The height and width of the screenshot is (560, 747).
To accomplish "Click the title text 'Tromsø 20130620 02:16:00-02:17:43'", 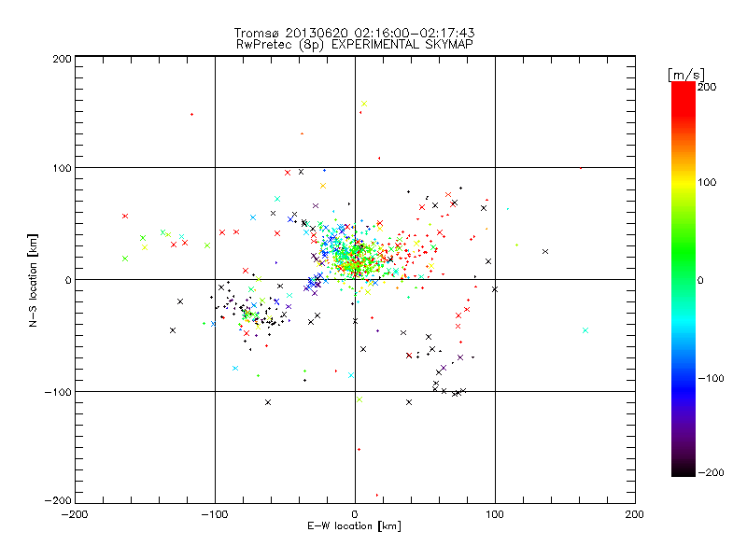I will [x=354, y=33].
